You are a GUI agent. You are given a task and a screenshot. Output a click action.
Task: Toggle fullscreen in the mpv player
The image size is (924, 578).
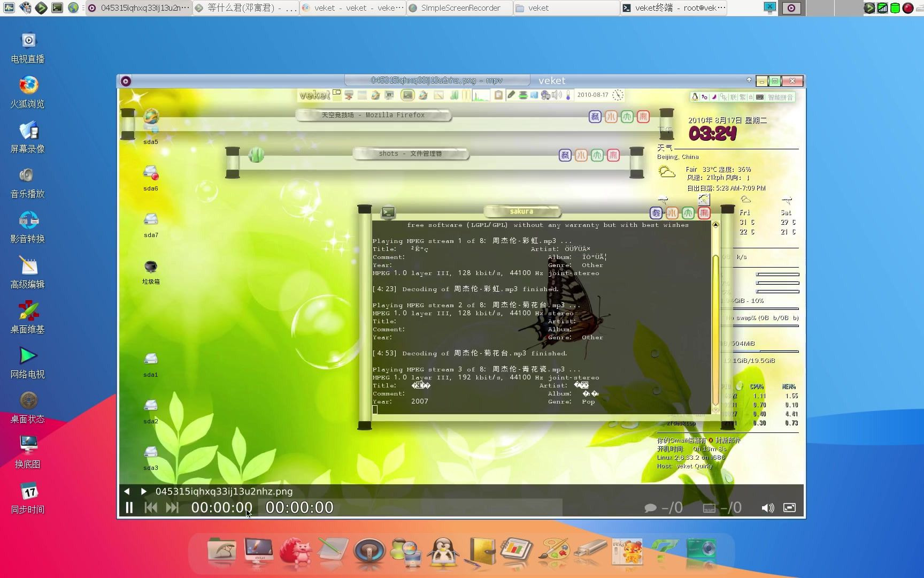789,507
